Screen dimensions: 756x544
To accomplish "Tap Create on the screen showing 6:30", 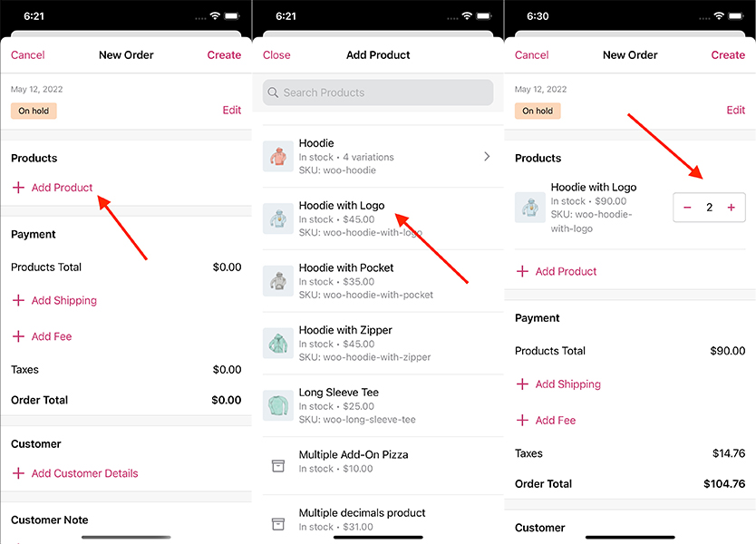I will 727,55.
